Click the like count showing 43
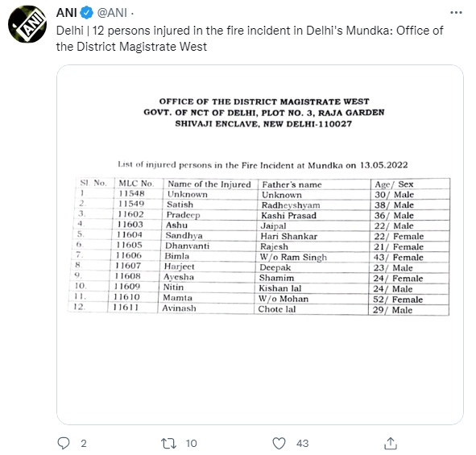The height and width of the screenshot is (455, 476). (x=303, y=444)
